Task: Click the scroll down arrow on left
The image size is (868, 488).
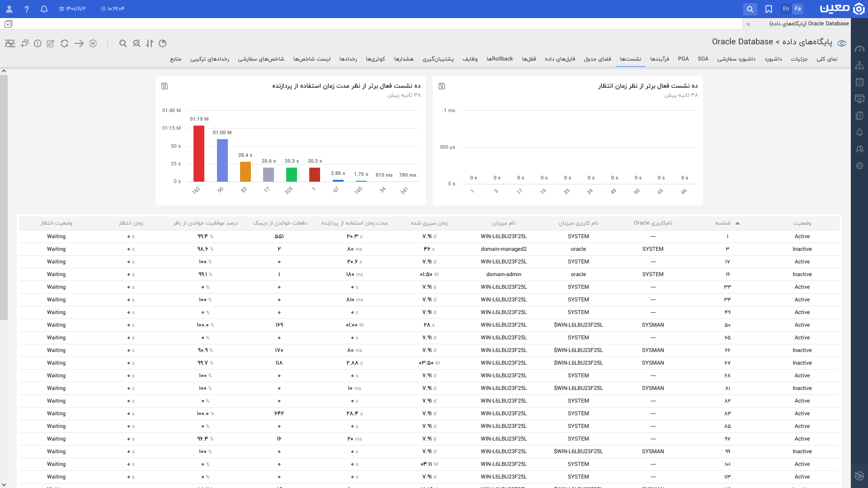Action: [x=4, y=485]
